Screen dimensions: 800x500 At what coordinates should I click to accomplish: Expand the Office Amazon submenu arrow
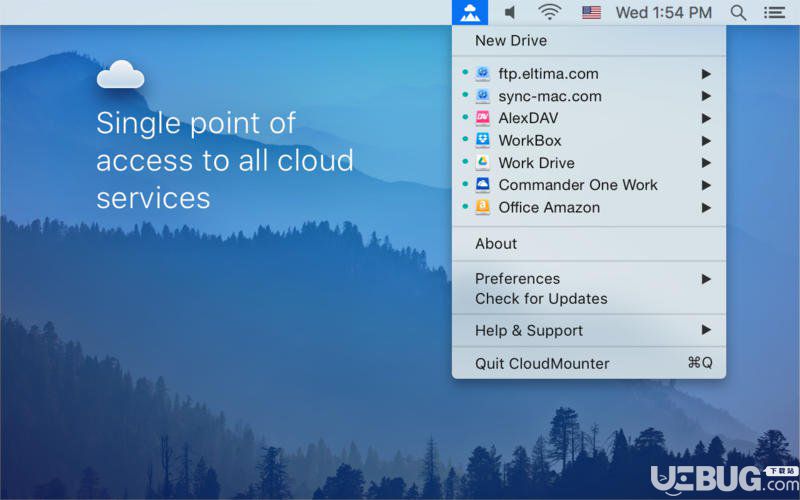706,208
